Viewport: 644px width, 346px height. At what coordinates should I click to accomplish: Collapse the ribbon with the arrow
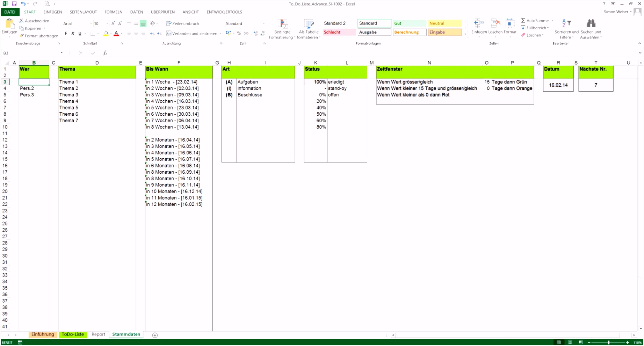(639, 43)
